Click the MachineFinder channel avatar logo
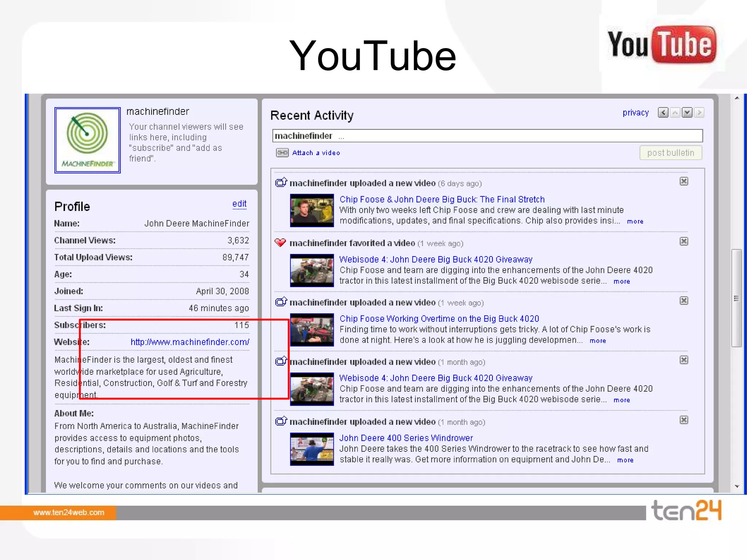This screenshot has height=560, width=747. [x=88, y=140]
